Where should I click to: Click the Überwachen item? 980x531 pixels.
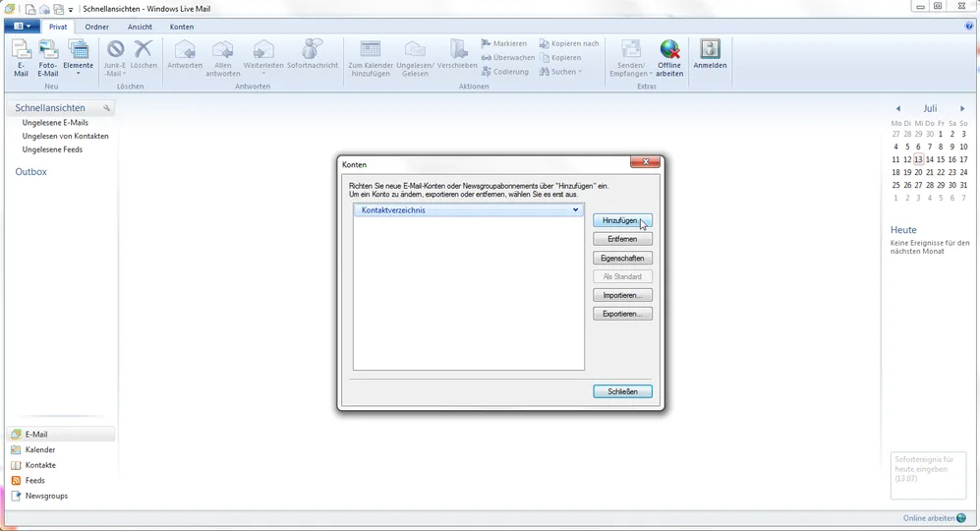[x=508, y=58]
